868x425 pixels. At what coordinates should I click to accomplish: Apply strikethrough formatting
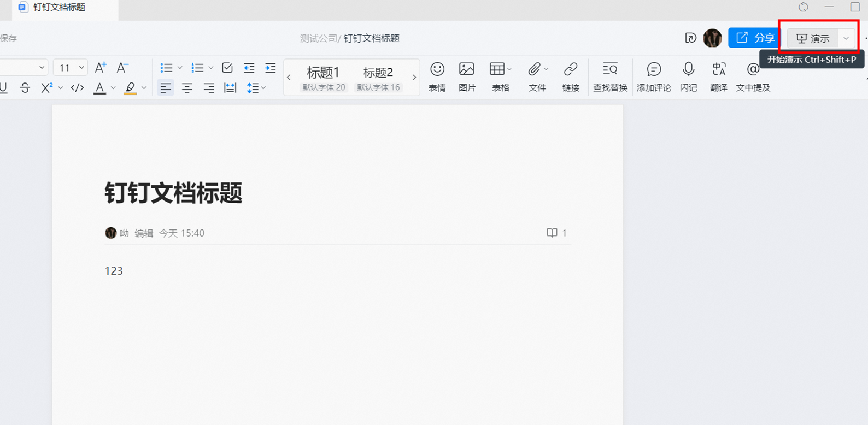[x=25, y=88]
